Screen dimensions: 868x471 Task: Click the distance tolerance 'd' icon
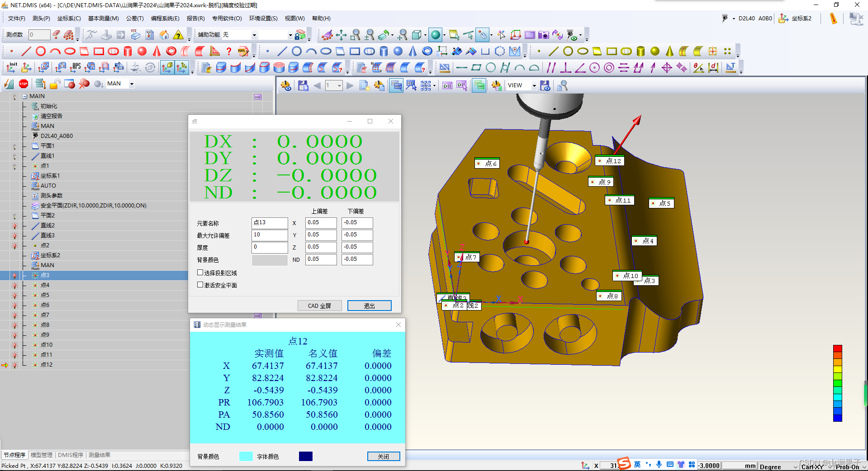point(714,67)
